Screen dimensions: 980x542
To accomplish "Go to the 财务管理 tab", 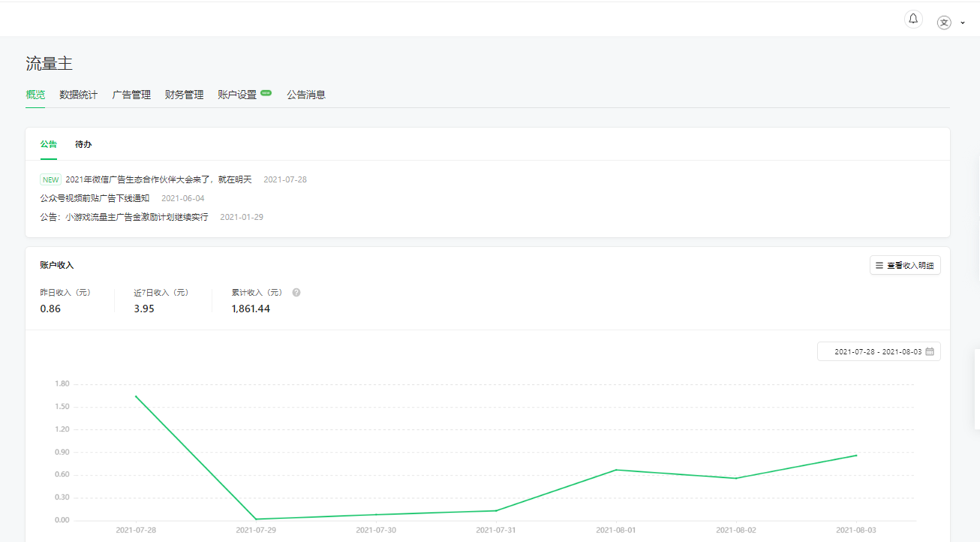I will pos(184,95).
